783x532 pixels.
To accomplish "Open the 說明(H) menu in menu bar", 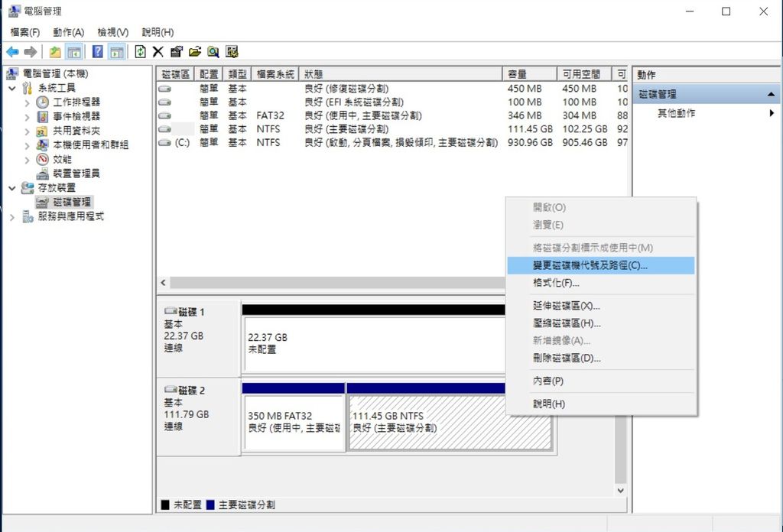I will coord(158,32).
